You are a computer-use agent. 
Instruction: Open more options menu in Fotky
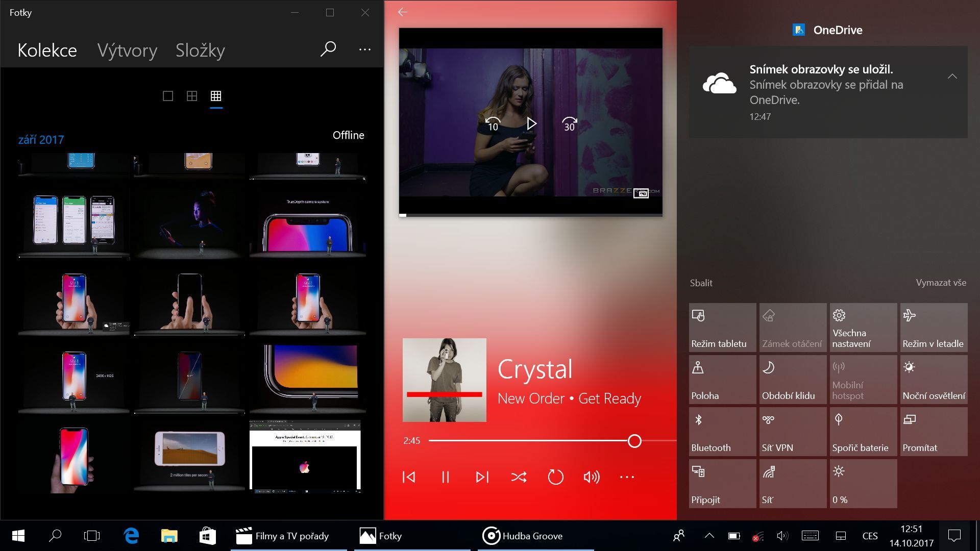364,49
